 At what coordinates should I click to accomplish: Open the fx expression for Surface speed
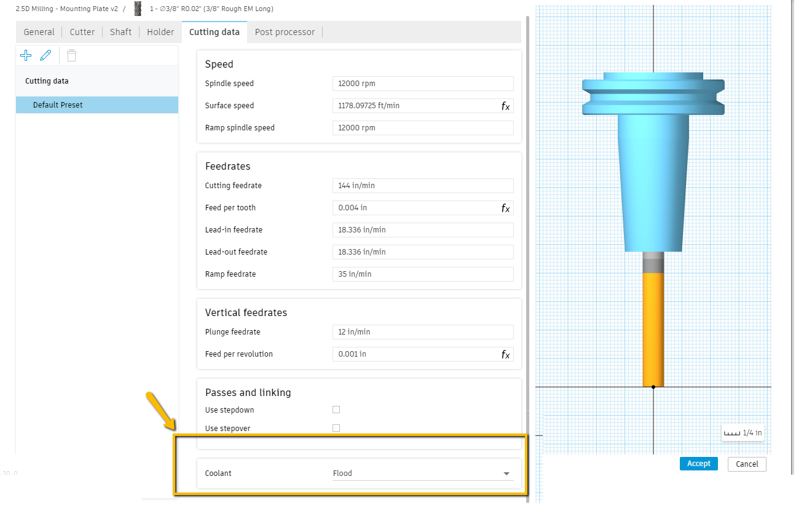pos(506,106)
